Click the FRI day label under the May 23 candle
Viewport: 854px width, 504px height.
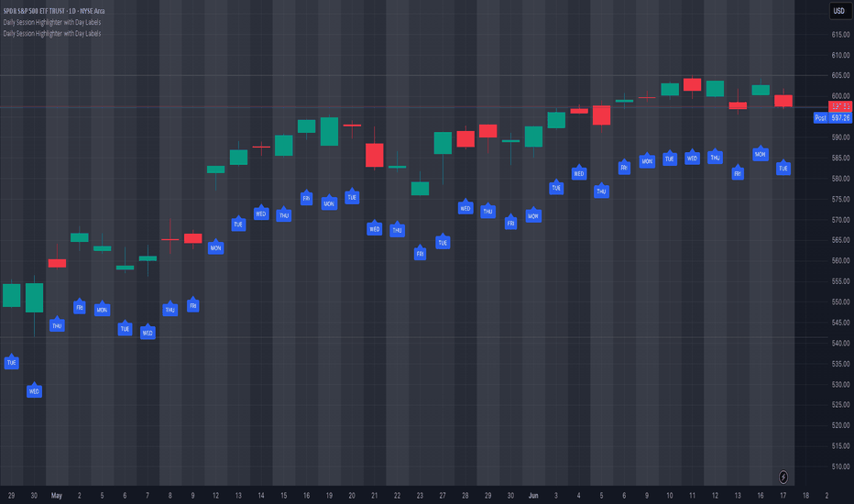tap(420, 253)
